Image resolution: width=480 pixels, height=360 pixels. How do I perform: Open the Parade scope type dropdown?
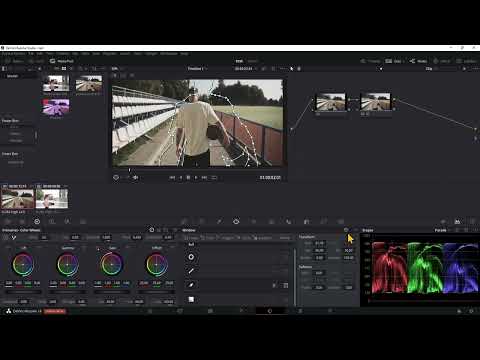[x=443, y=230]
